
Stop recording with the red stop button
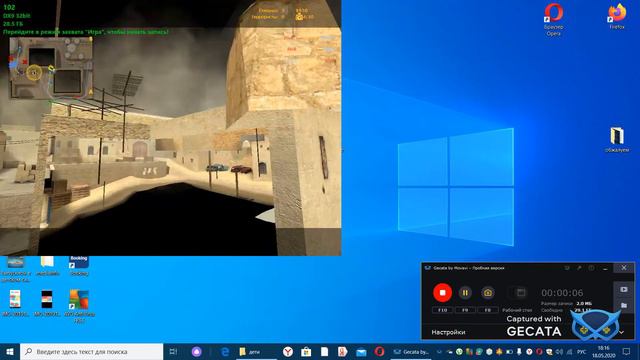click(442, 293)
